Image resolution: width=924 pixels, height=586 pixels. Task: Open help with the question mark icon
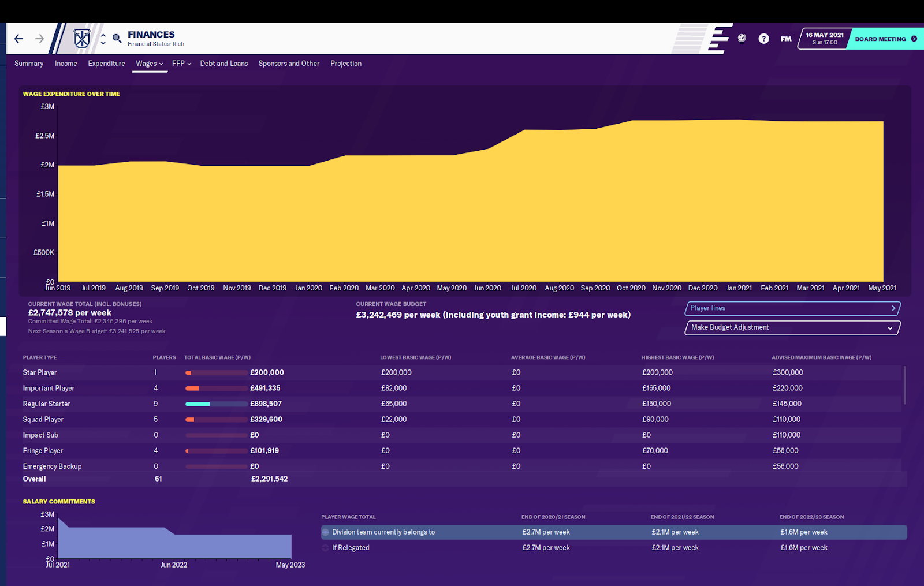(763, 39)
